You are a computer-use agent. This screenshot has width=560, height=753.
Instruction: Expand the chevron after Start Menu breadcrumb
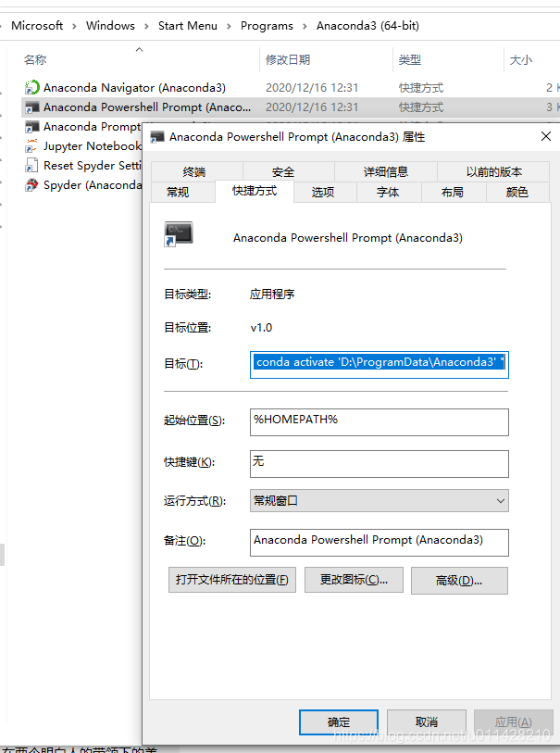click(x=229, y=27)
